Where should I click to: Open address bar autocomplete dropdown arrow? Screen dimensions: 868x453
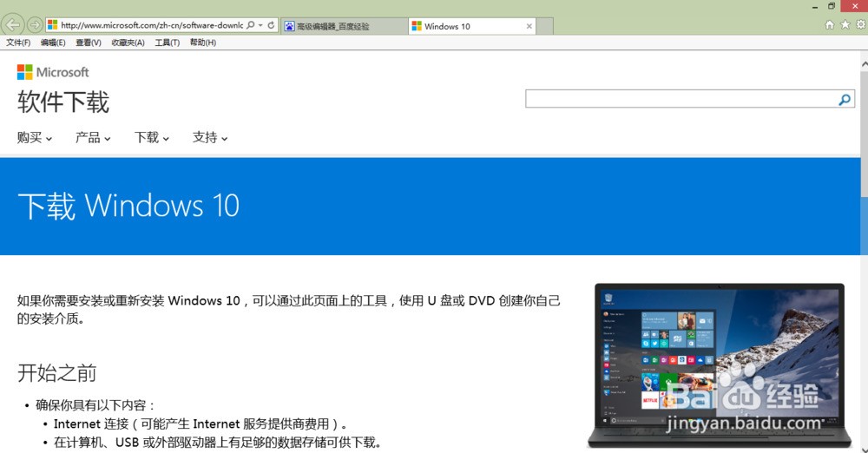[260, 25]
